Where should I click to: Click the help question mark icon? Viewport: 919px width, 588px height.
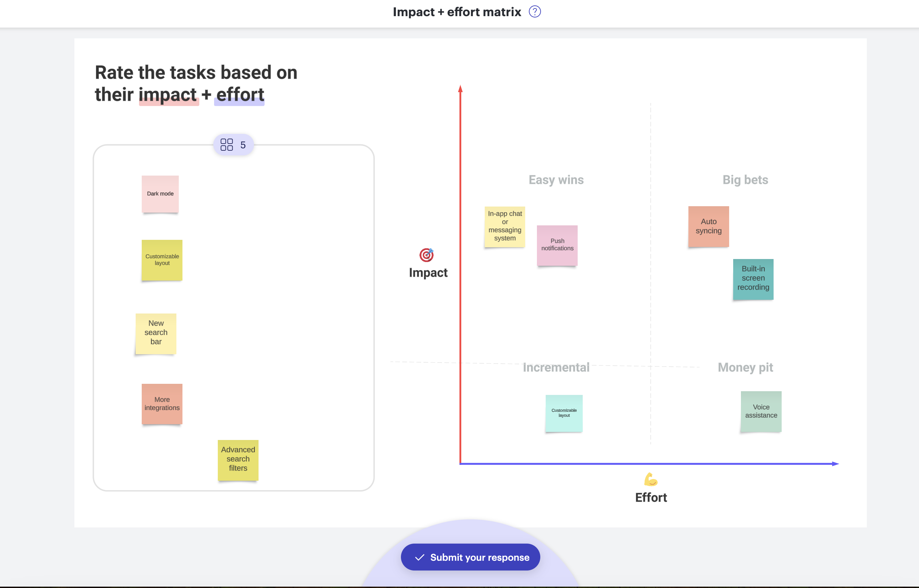[x=535, y=12]
